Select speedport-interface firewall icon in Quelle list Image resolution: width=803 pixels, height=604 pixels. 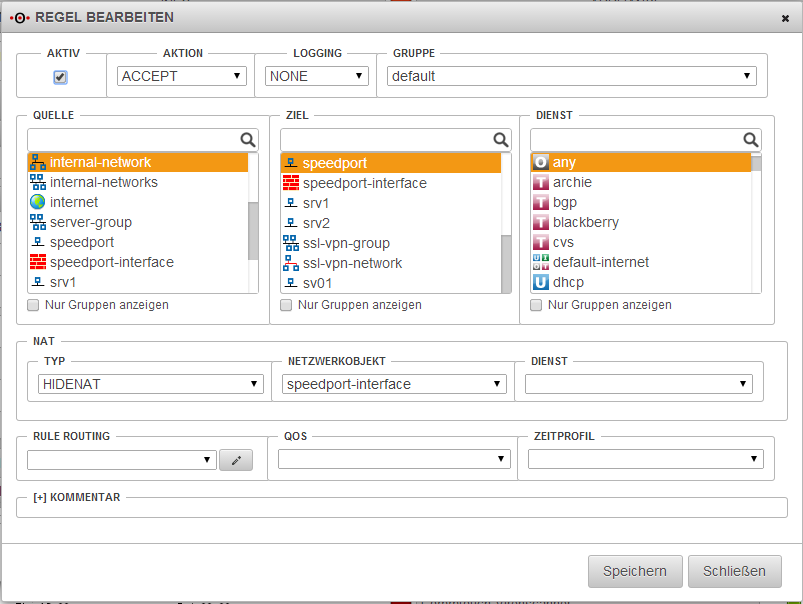[38, 262]
